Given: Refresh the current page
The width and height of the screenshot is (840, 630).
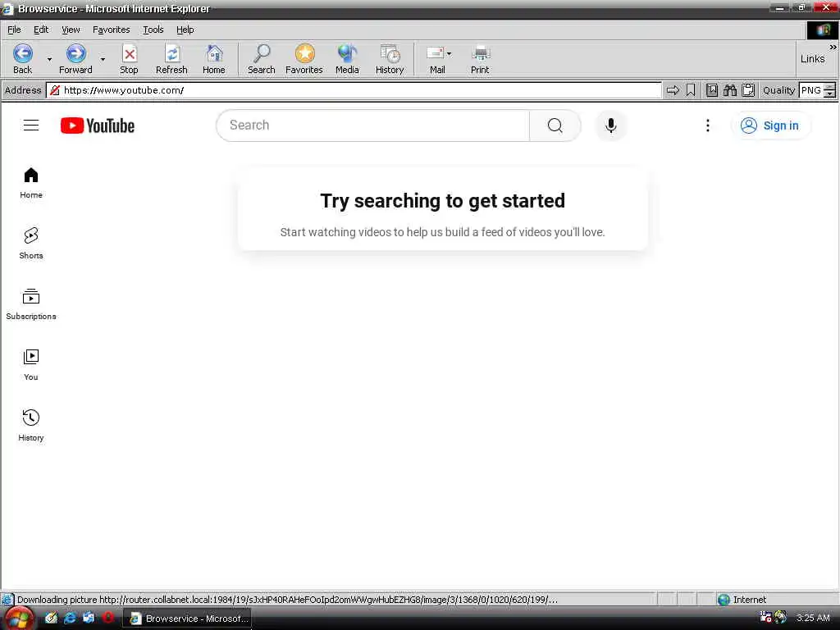Looking at the screenshot, I should [171, 59].
